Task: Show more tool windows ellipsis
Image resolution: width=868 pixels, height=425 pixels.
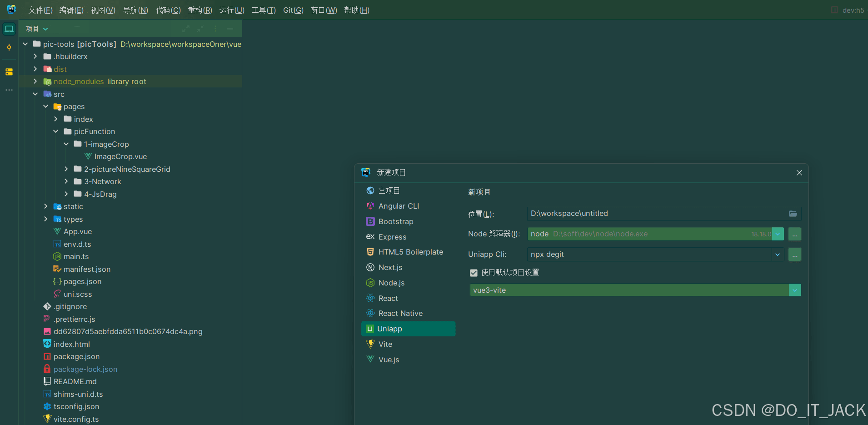Action: click(9, 90)
